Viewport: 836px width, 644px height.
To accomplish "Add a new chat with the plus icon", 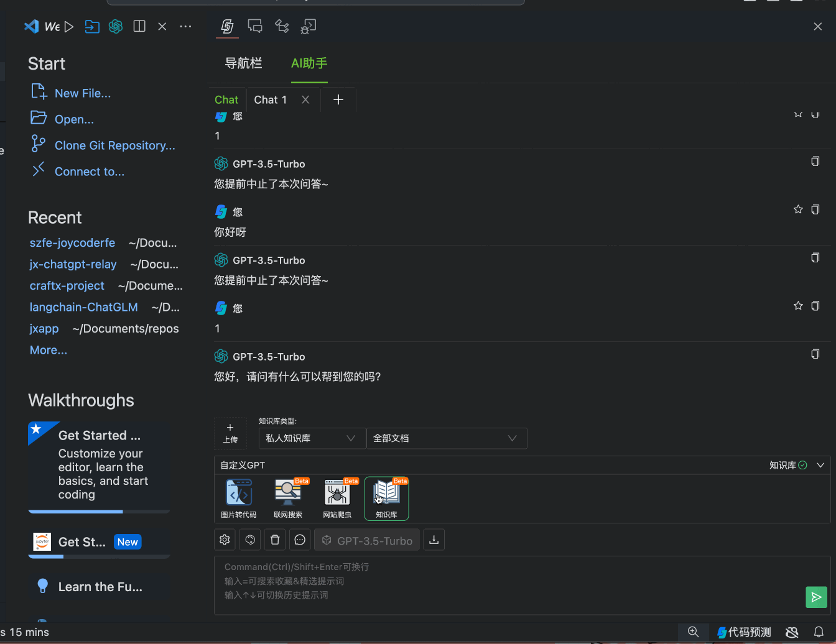I will click(338, 99).
